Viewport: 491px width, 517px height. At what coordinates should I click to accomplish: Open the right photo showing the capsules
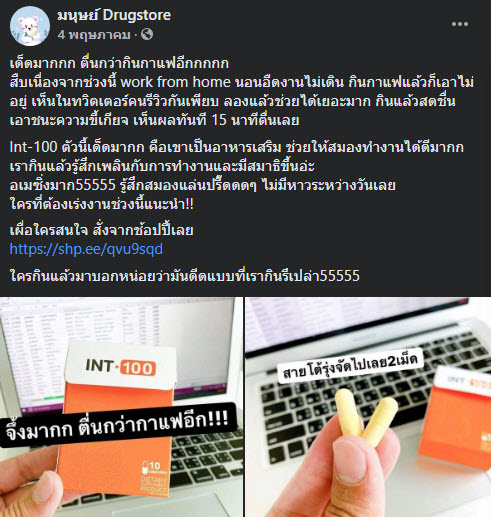(x=368, y=407)
